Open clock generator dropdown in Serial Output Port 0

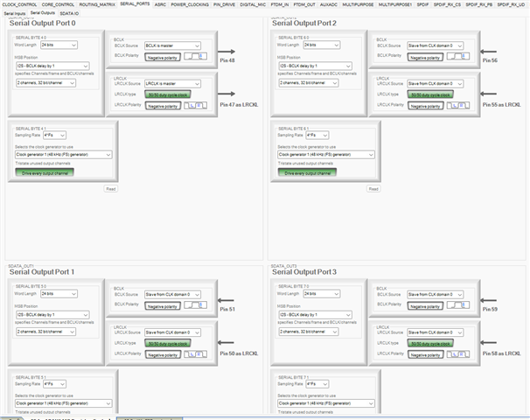coord(64,154)
